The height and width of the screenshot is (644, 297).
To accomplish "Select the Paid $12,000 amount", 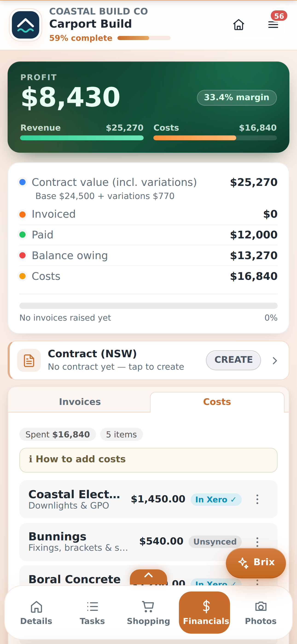I will coord(254,235).
